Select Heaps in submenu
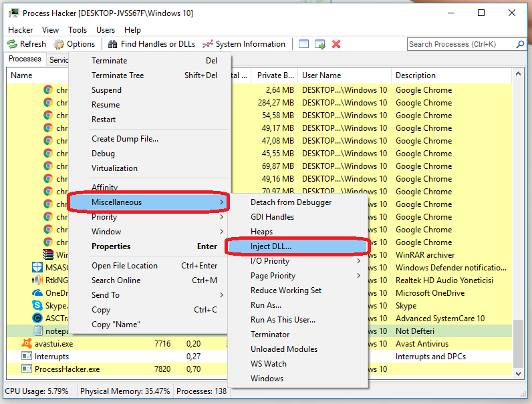The image size is (532, 404). (298, 232)
